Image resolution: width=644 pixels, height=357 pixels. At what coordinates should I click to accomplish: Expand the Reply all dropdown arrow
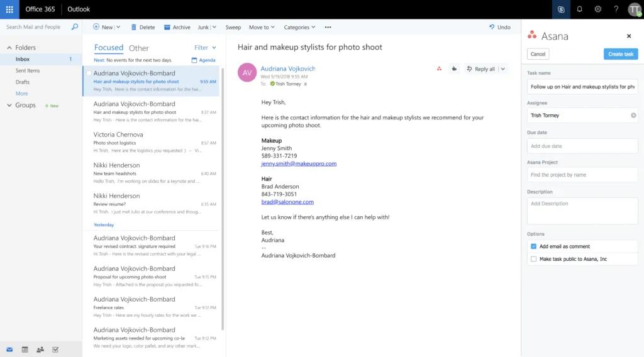[502, 69]
